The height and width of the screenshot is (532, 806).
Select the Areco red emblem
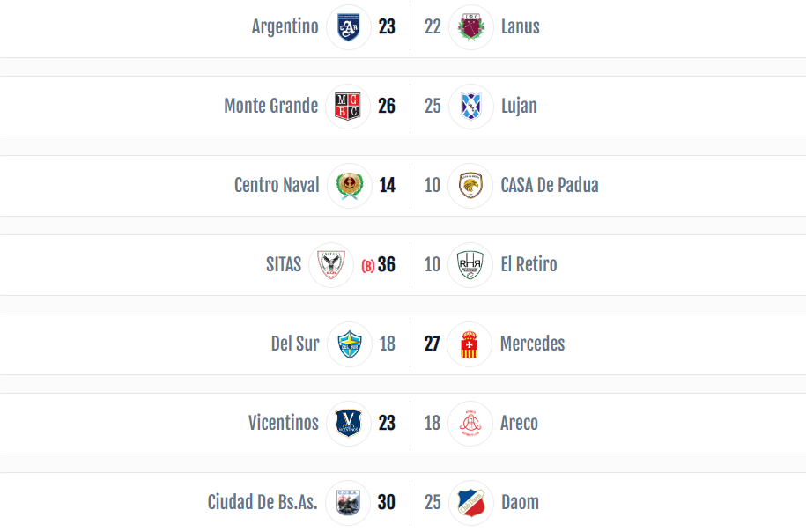coord(470,423)
